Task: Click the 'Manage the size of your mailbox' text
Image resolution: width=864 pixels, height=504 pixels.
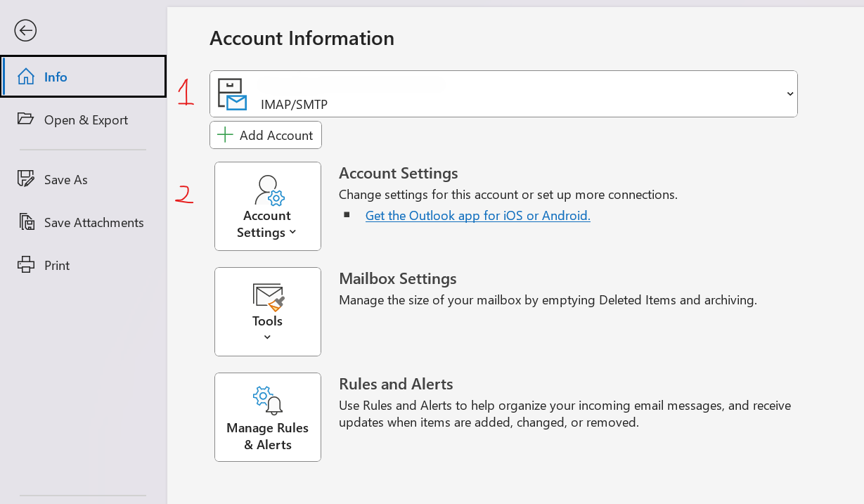Action: (548, 300)
